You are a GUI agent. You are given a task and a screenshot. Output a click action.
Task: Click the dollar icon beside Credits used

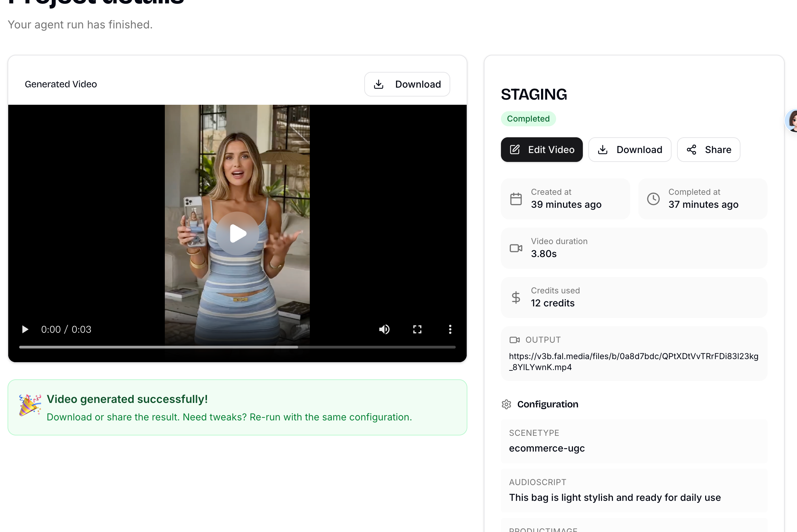[516, 297]
